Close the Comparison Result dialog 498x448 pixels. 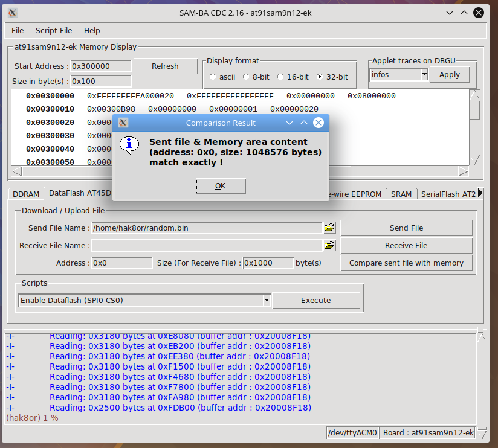tap(319, 123)
